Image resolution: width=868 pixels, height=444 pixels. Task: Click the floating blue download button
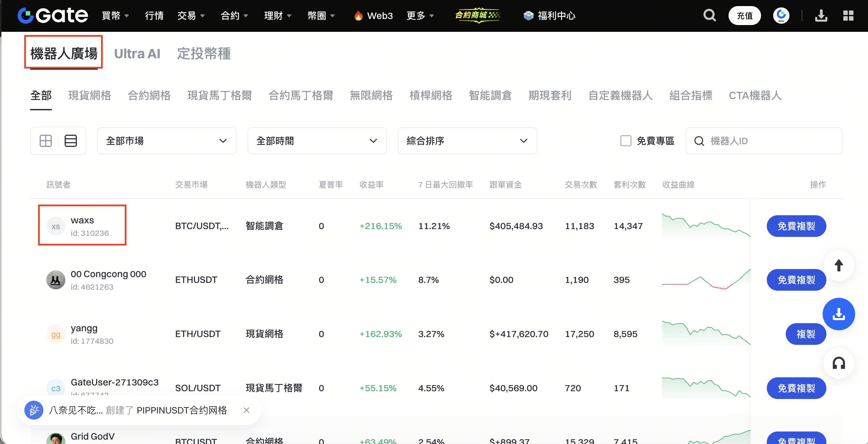839,314
